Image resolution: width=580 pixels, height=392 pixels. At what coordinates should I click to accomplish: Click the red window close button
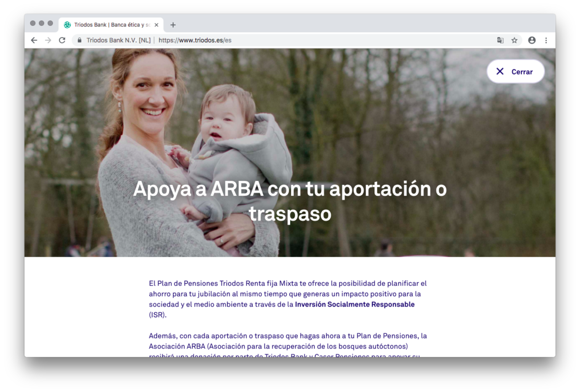point(33,23)
